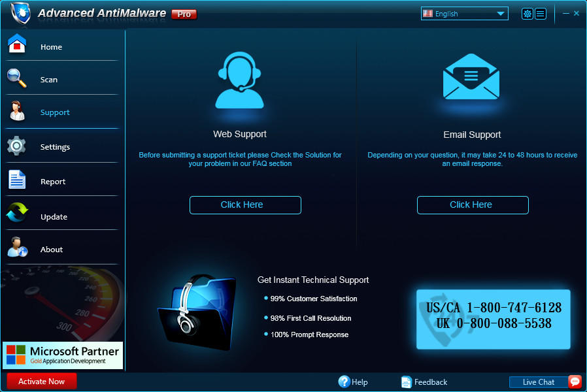Click the Web Support headset icon

[x=240, y=80]
